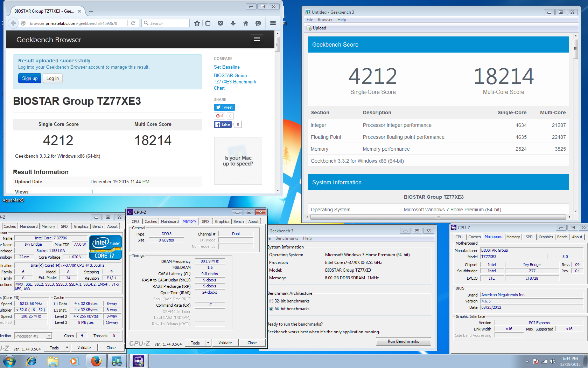Click Validate in middle CPU-Z window

225,343
